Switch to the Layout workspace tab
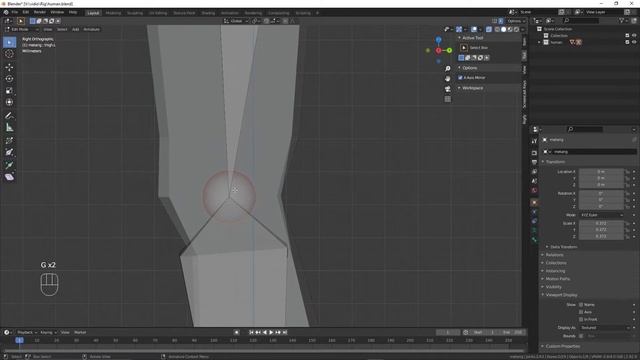The image size is (640, 360). 93,13
